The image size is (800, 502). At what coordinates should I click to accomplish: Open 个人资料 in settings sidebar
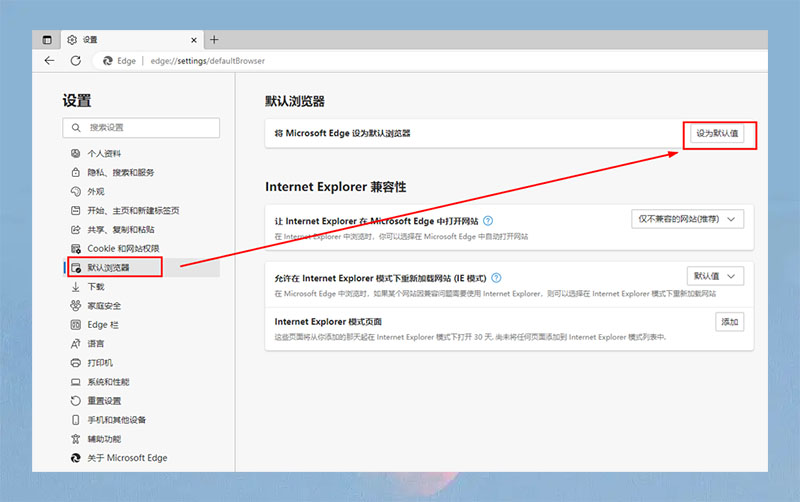coord(104,153)
